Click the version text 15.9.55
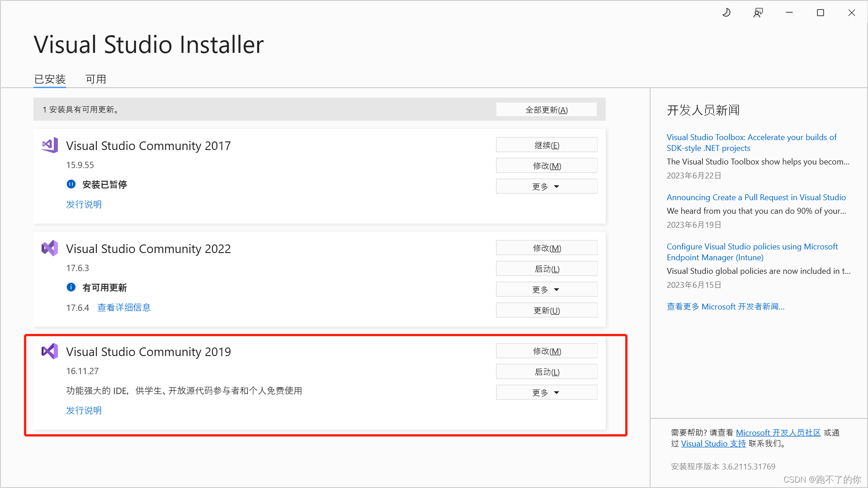Viewport: 868px width, 488px height. coord(80,165)
